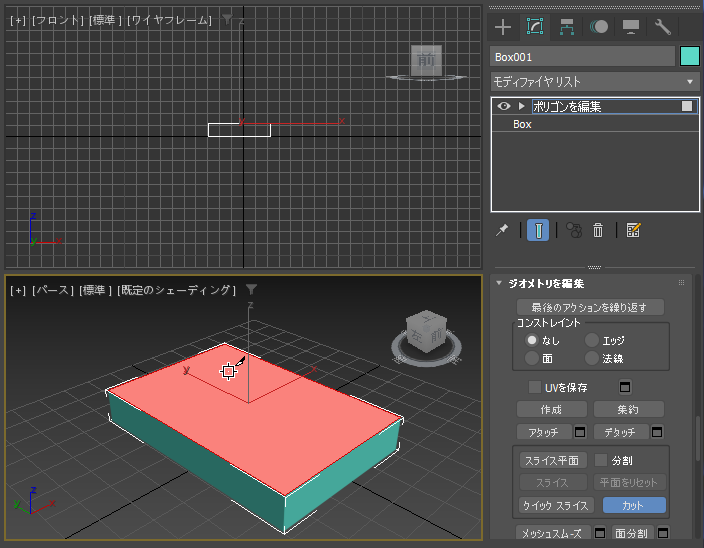
Task: Click the メッシュスムーズ button
Action: [553, 533]
